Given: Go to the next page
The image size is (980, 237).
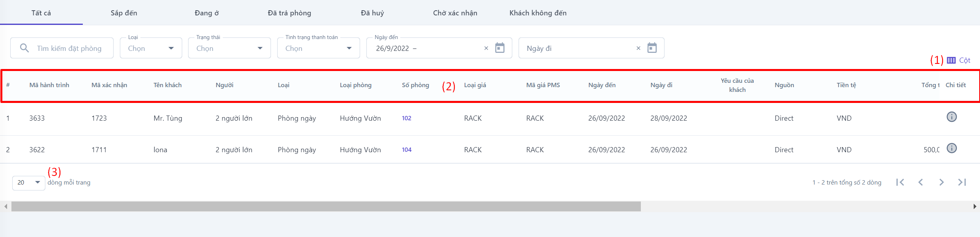Looking at the screenshot, I should (x=941, y=182).
